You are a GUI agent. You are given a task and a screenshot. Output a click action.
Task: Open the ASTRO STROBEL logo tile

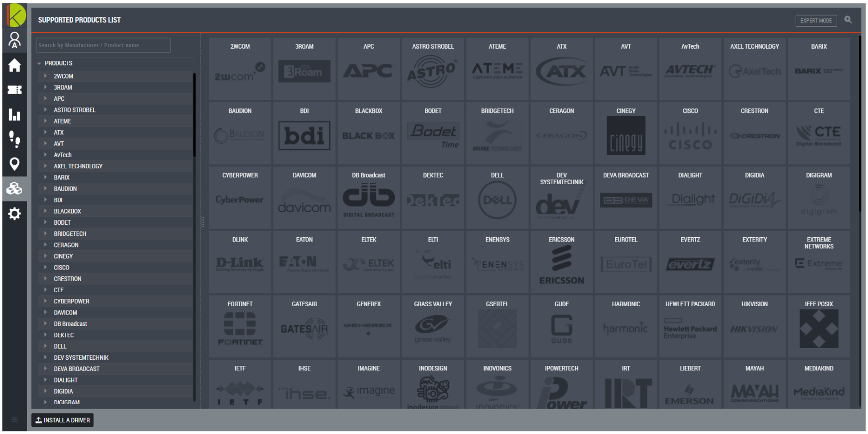pos(433,69)
